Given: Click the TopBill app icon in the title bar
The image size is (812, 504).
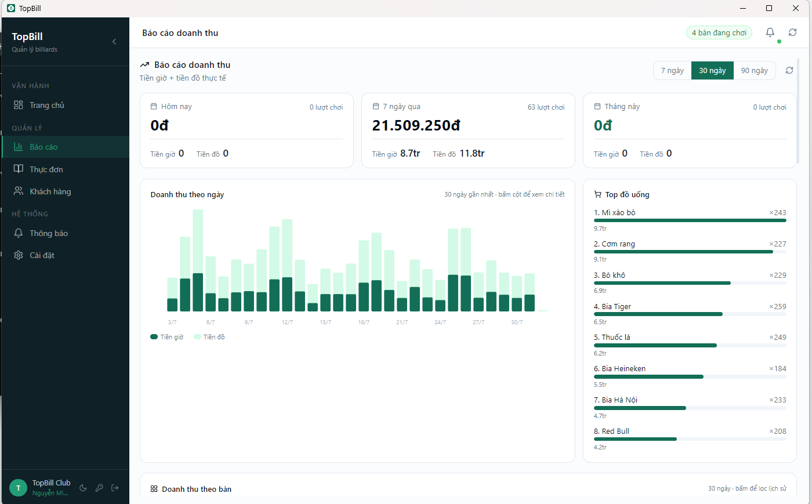Looking at the screenshot, I should (x=11, y=8).
